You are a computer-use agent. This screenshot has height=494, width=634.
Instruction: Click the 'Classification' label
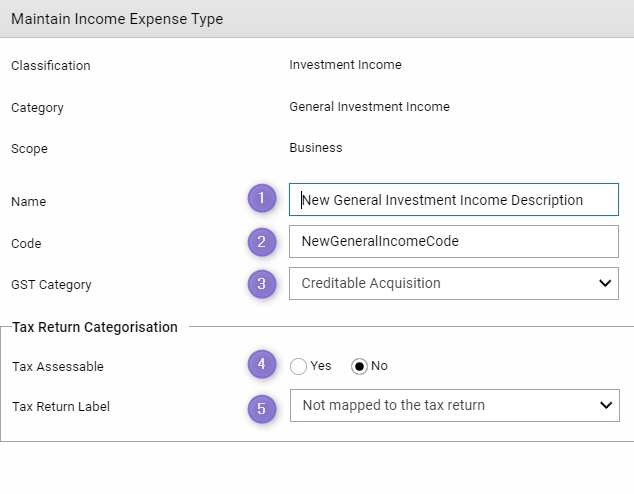[51, 65]
